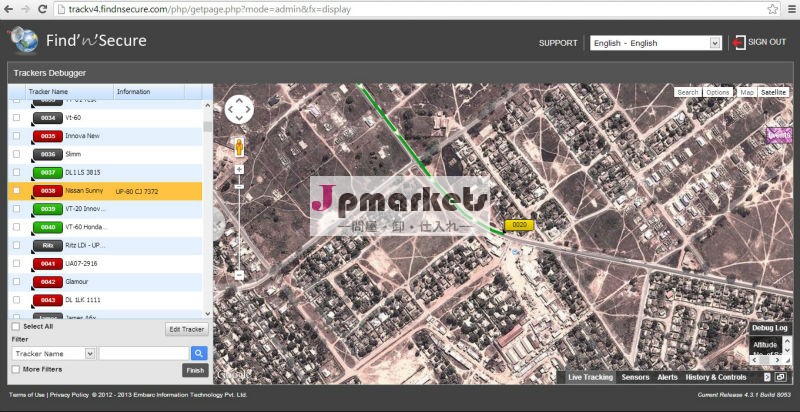Click the gray Ritz tracker badge
This screenshot has width=800, height=412.
pos(48,245)
